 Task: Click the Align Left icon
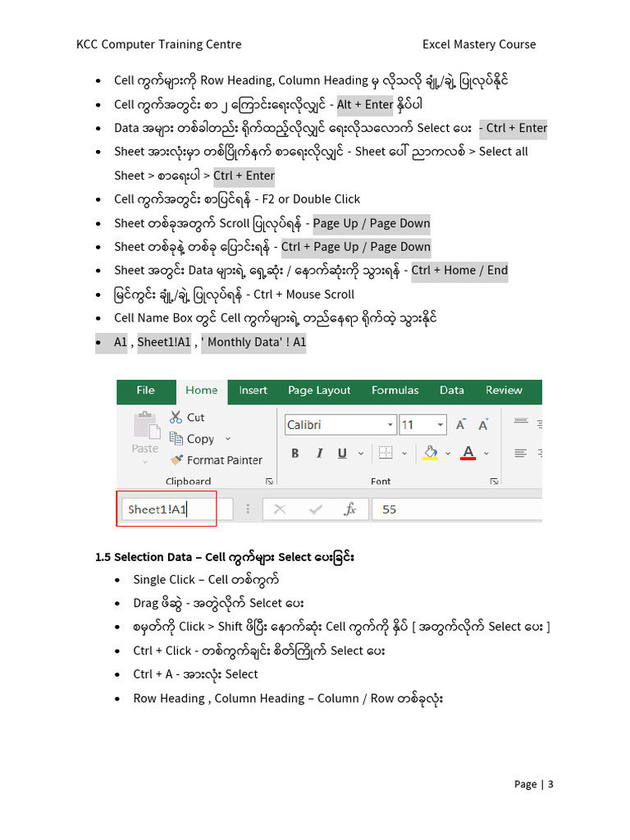[x=521, y=453]
